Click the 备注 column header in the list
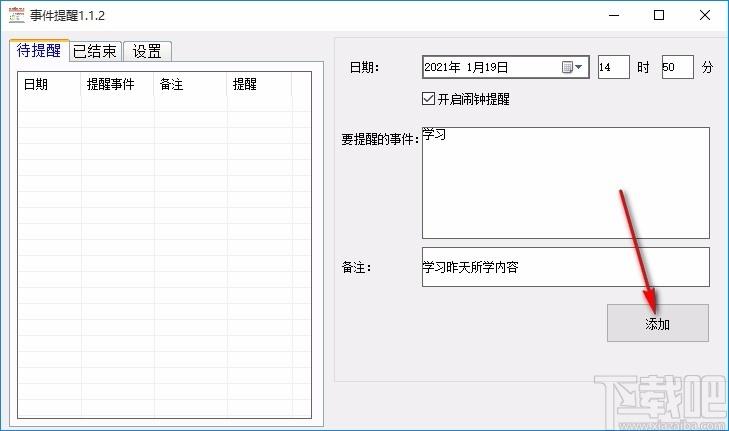The width and height of the screenshot is (729, 431). (190, 85)
